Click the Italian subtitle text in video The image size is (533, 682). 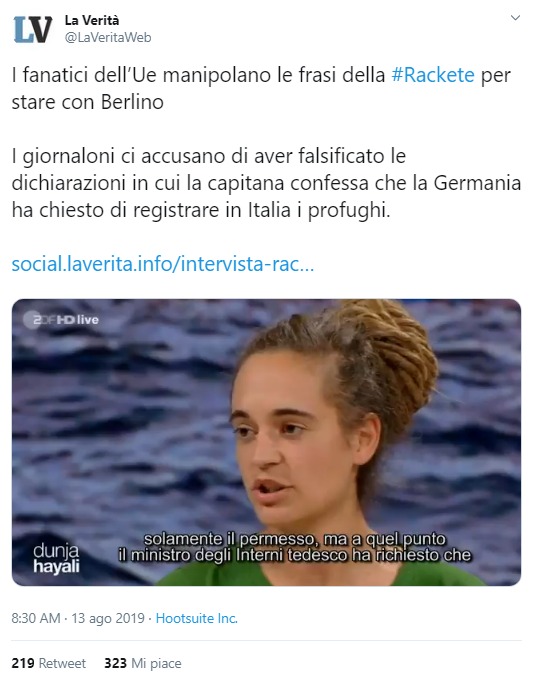click(x=295, y=547)
